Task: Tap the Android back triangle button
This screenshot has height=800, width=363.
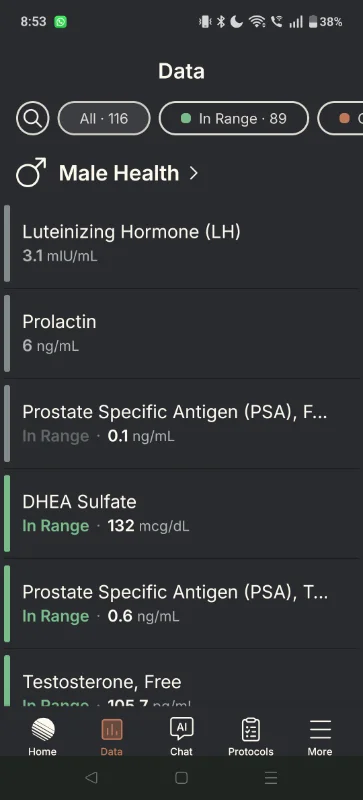Action: tap(91, 777)
